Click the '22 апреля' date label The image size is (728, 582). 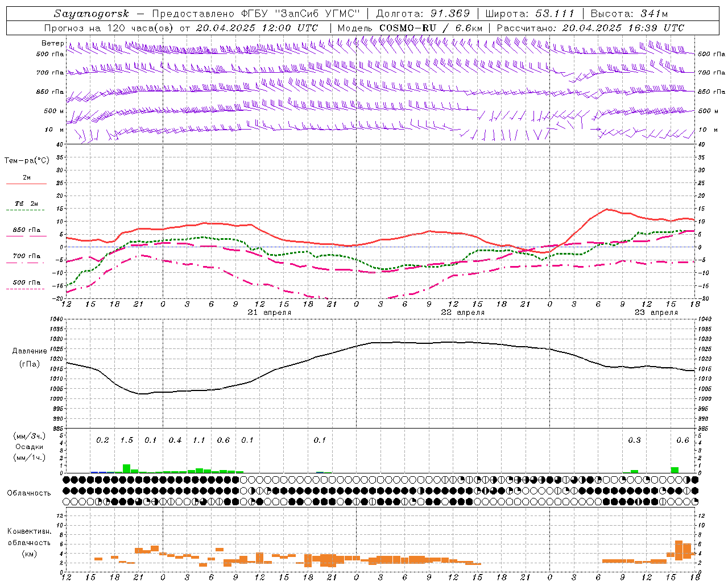pos(463,313)
